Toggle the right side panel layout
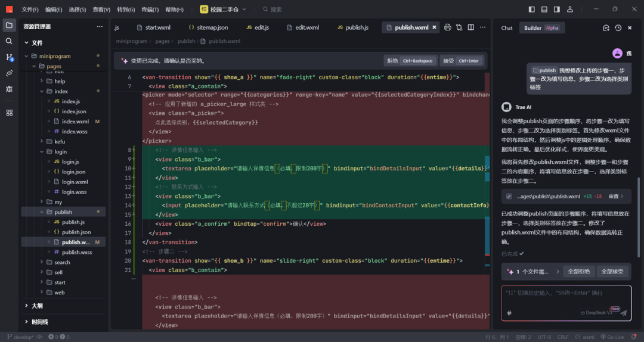The height and width of the screenshot is (342, 644). tap(556, 10)
